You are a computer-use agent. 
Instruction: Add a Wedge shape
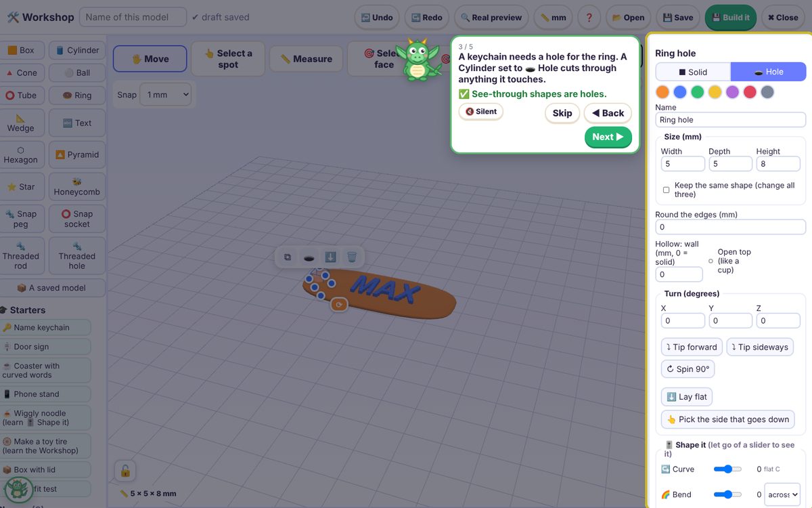22,123
